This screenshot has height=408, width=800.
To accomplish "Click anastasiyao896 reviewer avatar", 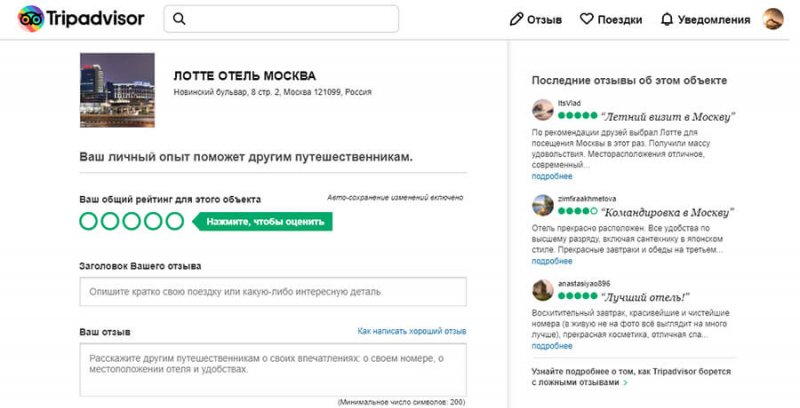I will tap(543, 290).
